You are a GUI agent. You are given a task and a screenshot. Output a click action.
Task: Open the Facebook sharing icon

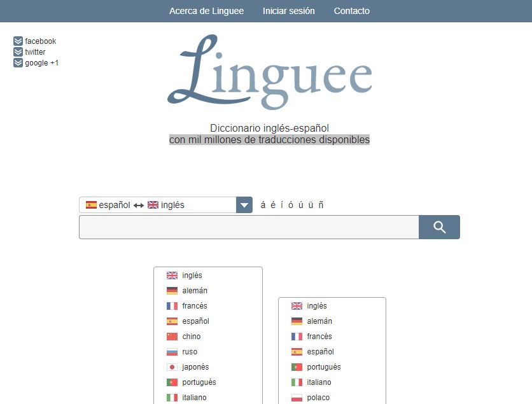click(x=17, y=41)
